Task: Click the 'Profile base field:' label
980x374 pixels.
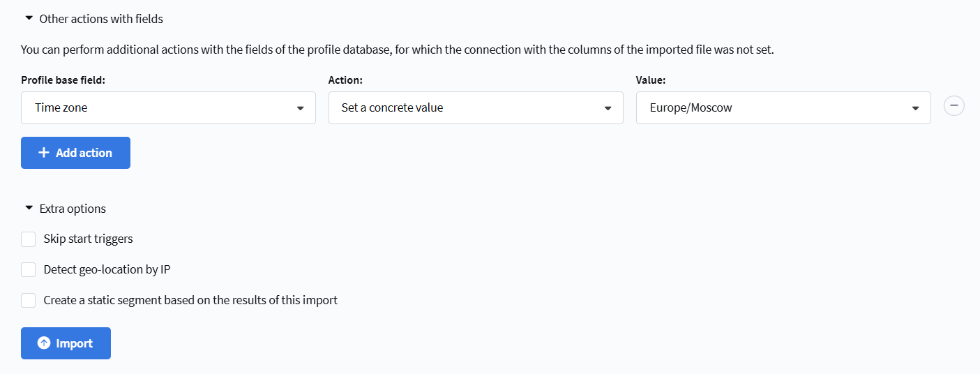Action: (63, 80)
